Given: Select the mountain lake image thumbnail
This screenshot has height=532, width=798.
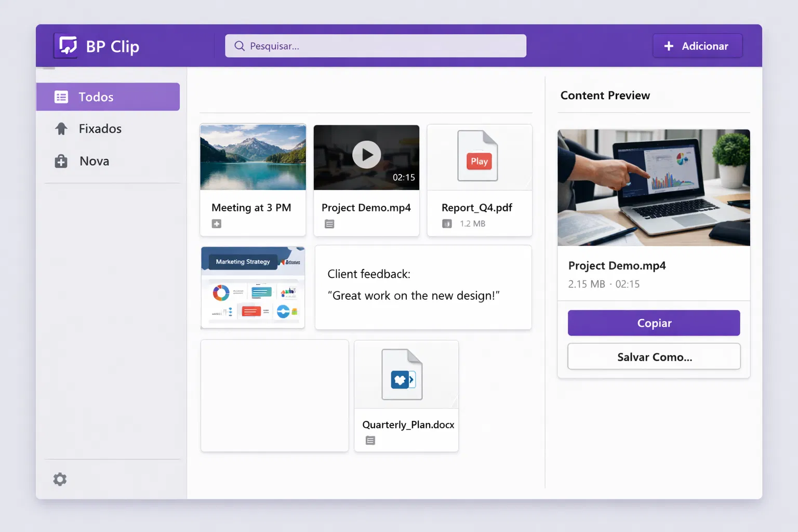Looking at the screenshot, I should pyautogui.click(x=253, y=157).
